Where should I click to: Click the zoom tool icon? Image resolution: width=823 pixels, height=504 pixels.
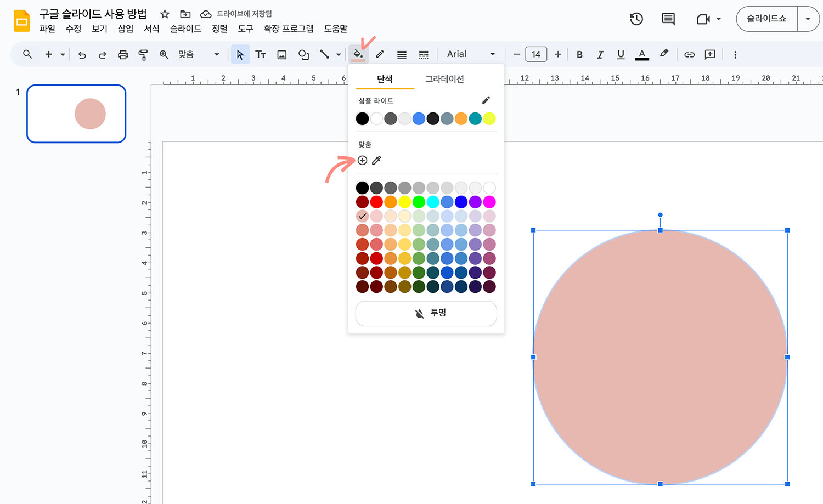pos(164,54)
